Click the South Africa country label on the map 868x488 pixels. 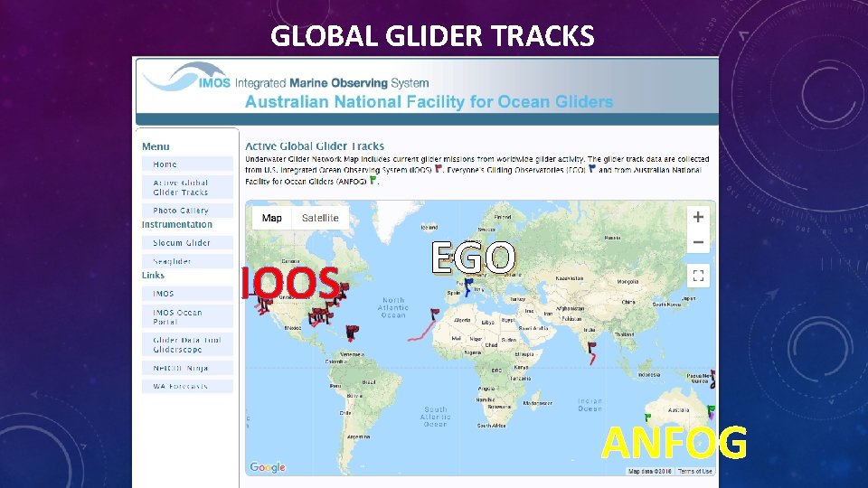tap(492, 426)
